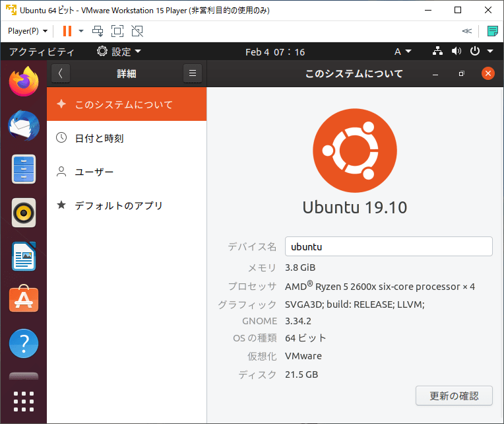This screenshot has width=504, height=424.
Task: Open the Player(P) menu
Action: tap(28, 31)
